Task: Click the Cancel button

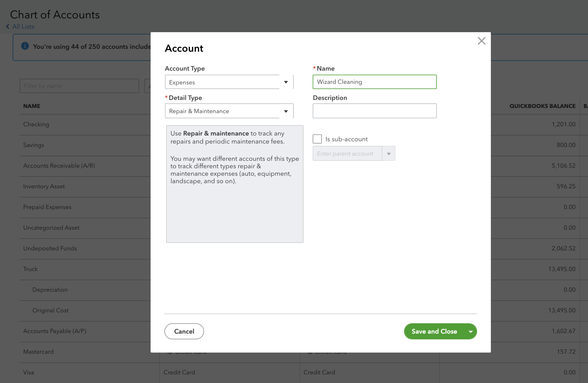Action: tap(184, 331)
